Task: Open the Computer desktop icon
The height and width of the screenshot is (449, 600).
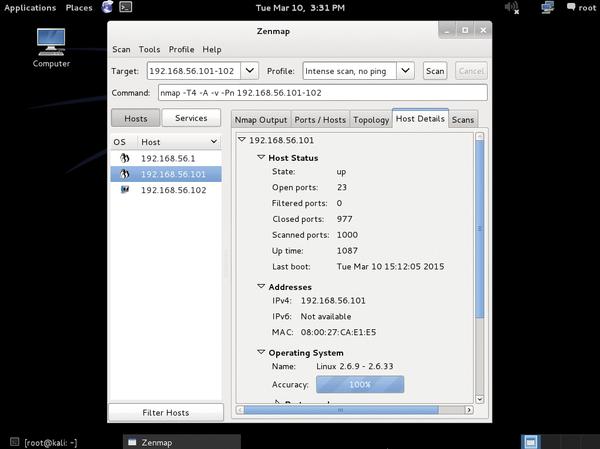Action: [x=51, y=47]
